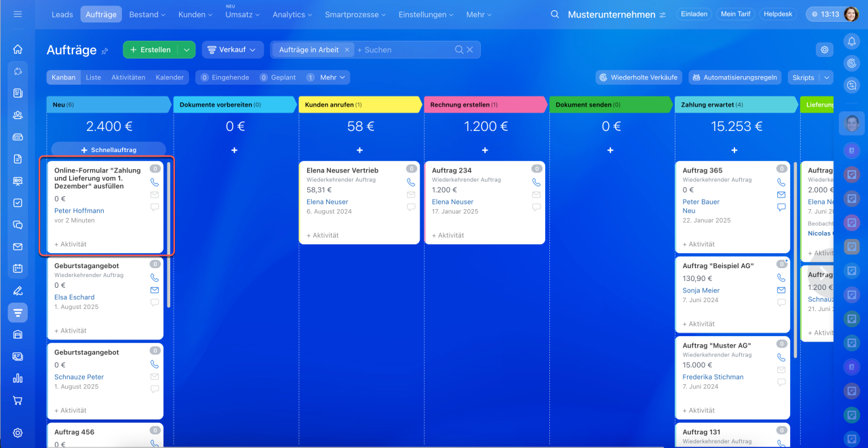Open the Mehr dropdown in top navigation

480,14
